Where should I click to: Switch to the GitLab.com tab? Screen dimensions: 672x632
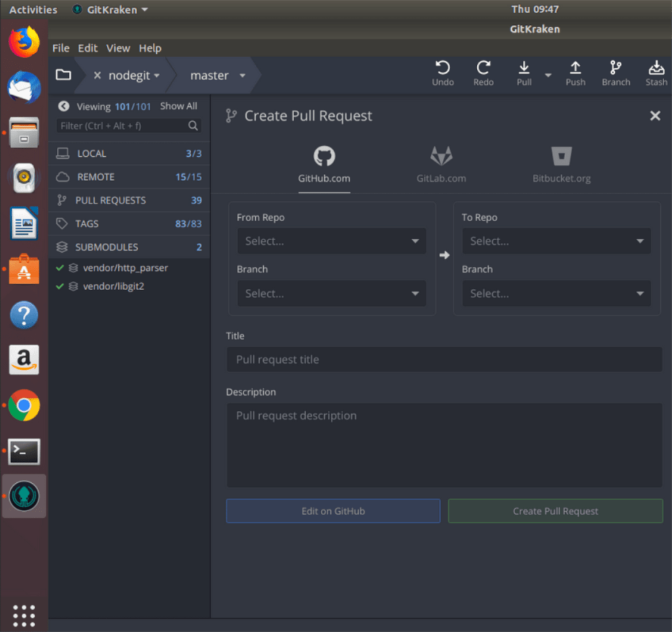[x=441, y=163]
